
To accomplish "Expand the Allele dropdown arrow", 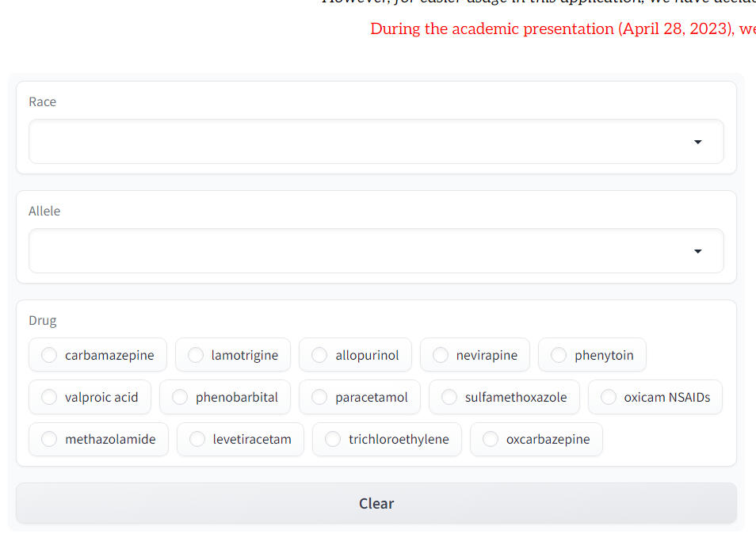I will pyautogui.click(x=697, y=251).
